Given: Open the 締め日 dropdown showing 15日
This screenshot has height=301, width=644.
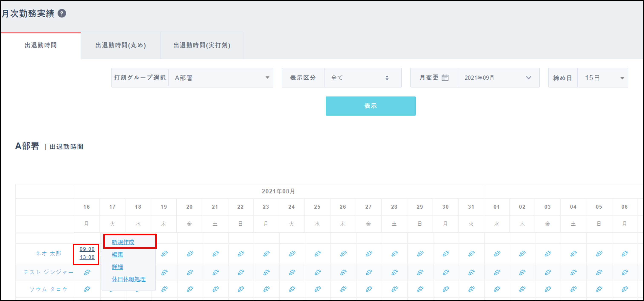Looking at the screenshot, I should tap(602, 78).
